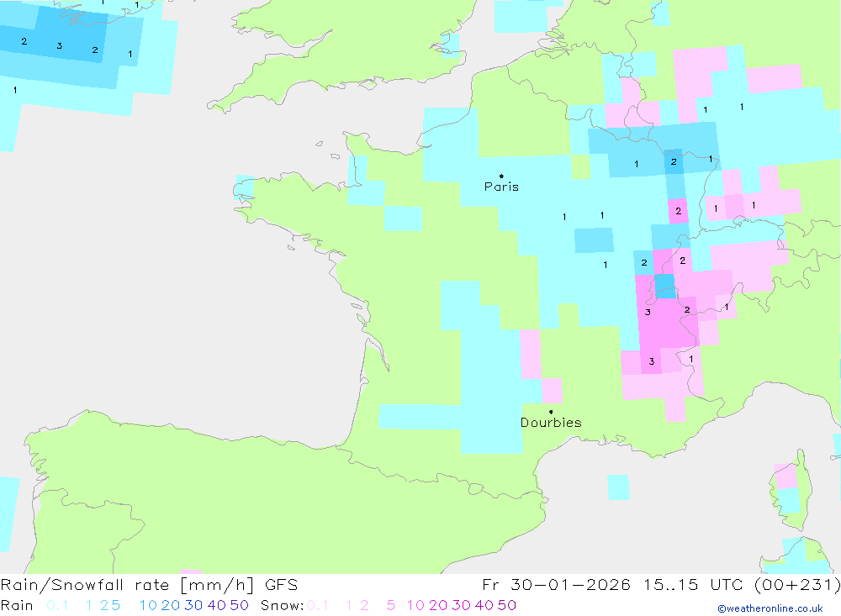
Task: Click the 'Rain' legend label
Action: point(17,605)
